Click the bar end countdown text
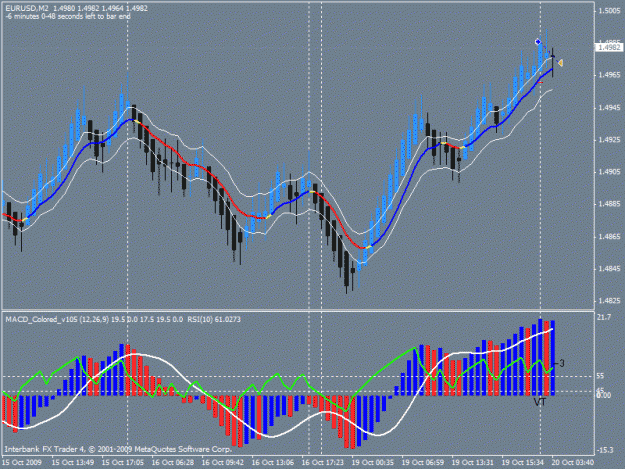 [68, 16]
